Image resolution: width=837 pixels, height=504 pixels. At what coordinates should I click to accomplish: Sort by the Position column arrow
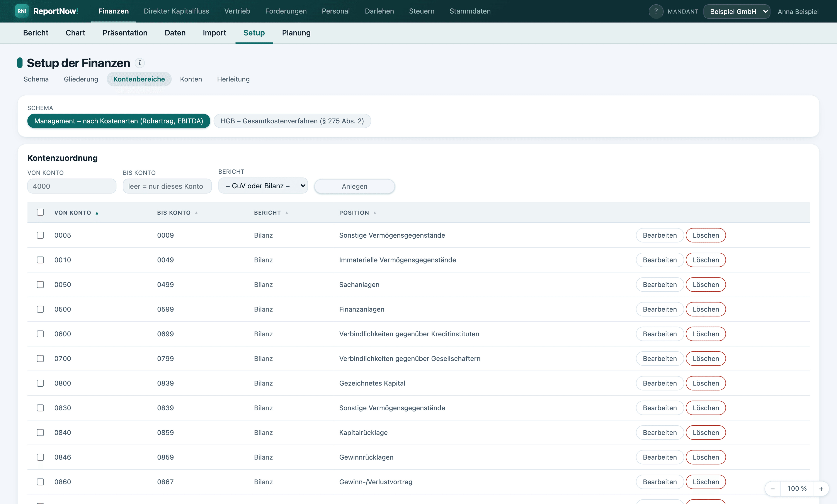click(375, 213)
